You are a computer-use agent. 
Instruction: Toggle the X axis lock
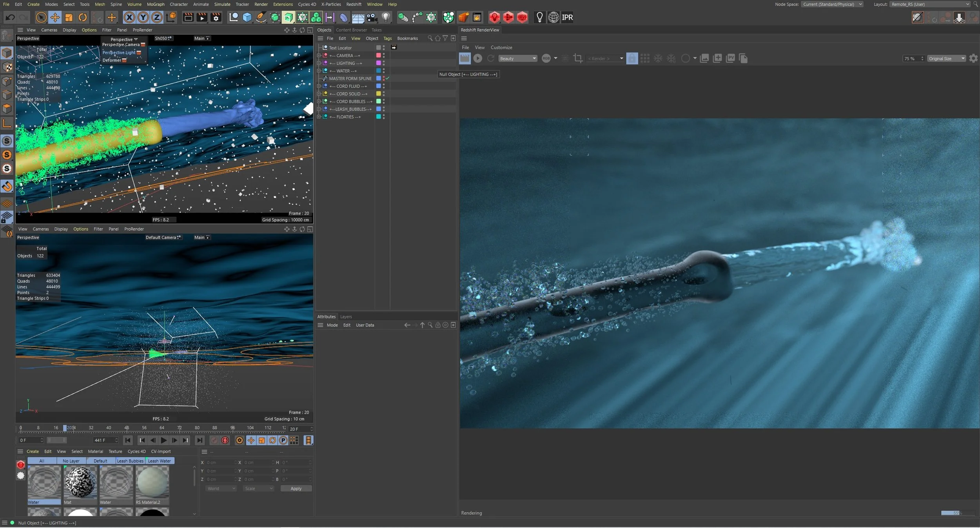click(129, 17)
